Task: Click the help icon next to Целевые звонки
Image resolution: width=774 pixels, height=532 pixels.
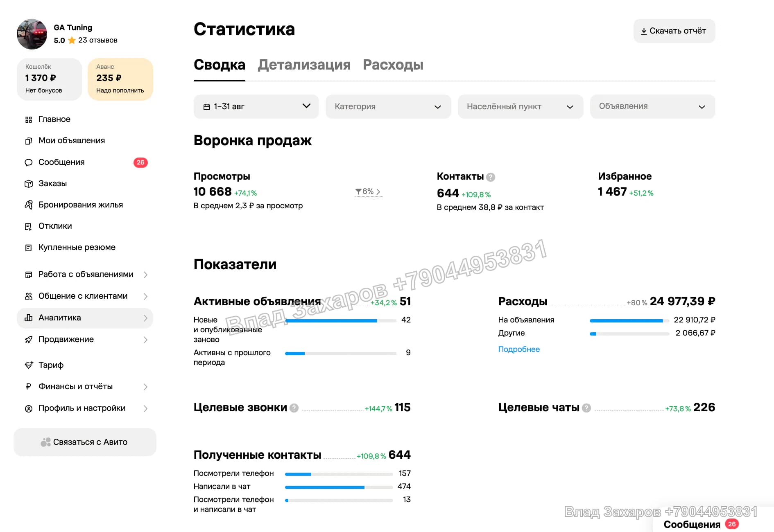Action: [294, 408]
